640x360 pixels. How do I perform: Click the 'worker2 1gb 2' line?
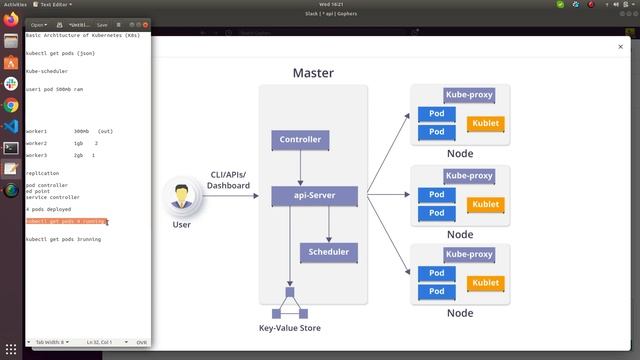[x=62, y=143]
